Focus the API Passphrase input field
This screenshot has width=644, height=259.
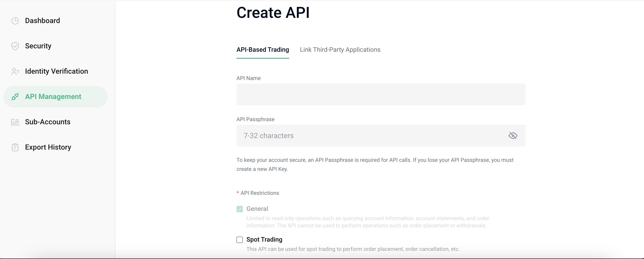381,136
